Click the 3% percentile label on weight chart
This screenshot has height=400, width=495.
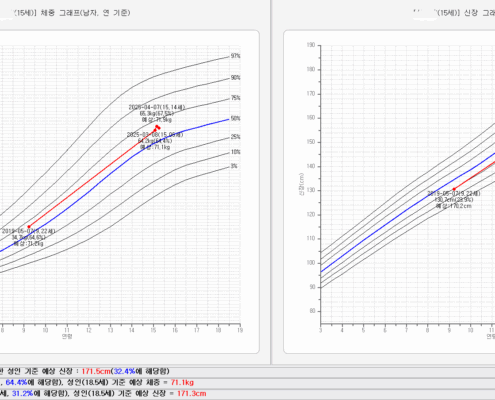[x=234, y=166]
